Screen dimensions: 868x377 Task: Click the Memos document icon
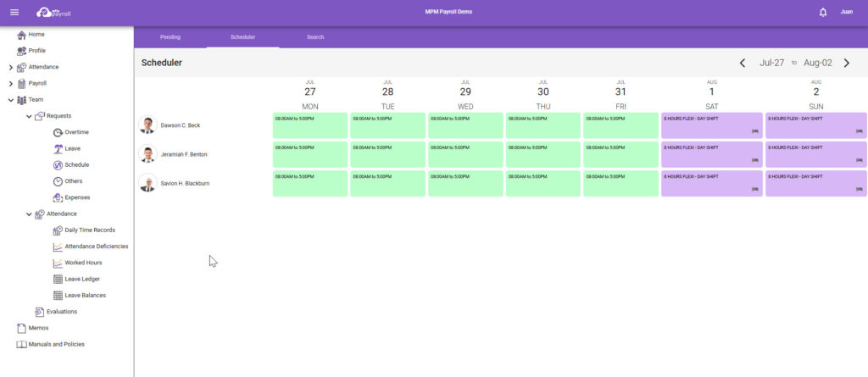pyautogui.click(x=21, y=328)
